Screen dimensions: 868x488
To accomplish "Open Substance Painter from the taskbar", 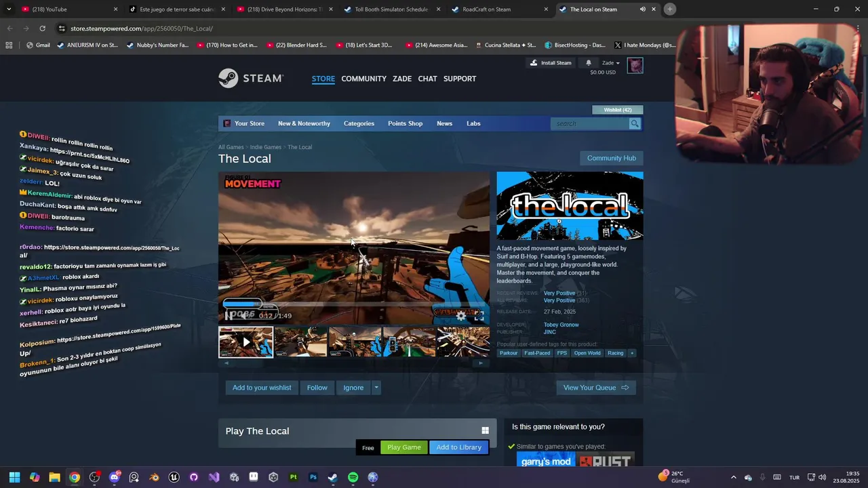I will click(293, 477).
